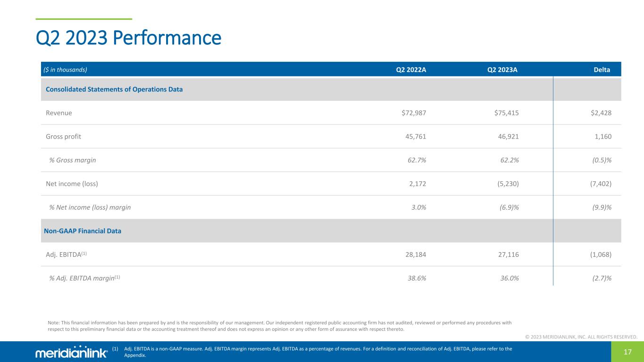Click the Q2 2022A column header

point(411,70)
